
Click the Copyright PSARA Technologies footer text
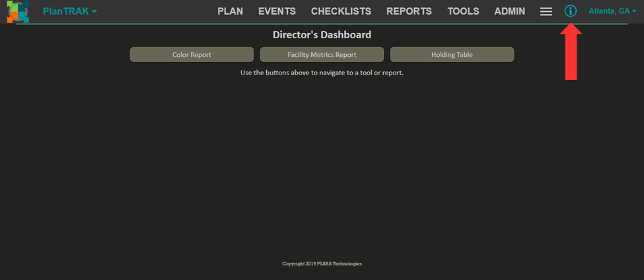pos(322,263)
